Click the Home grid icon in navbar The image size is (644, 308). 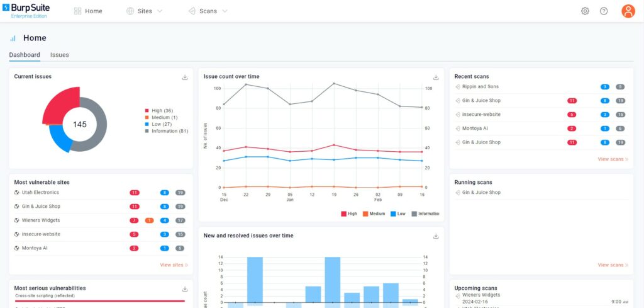[x=77, y=11]
